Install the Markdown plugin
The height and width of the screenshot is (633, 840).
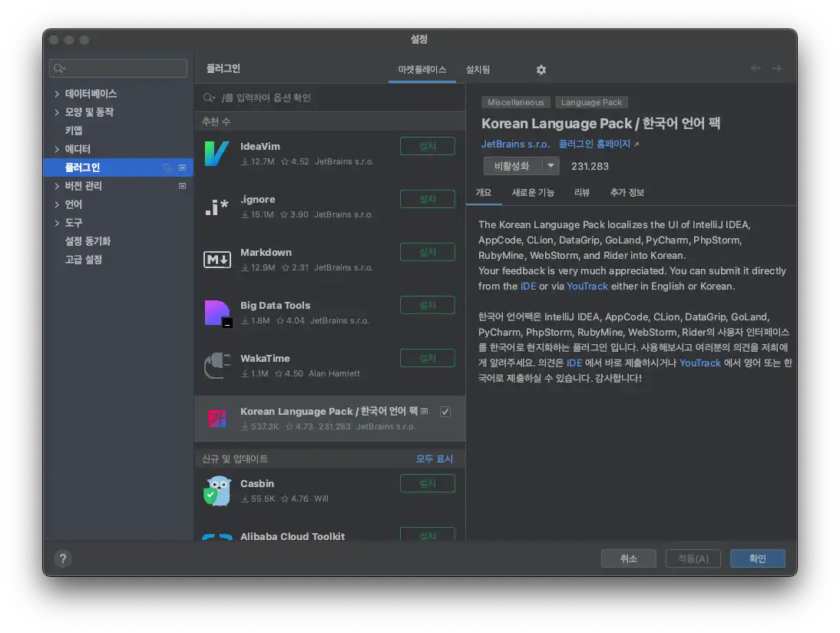click(x=428, y=252)
